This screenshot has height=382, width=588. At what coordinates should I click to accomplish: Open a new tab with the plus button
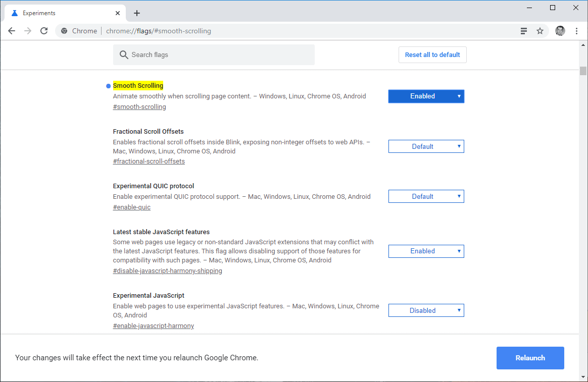pos(137,13)
